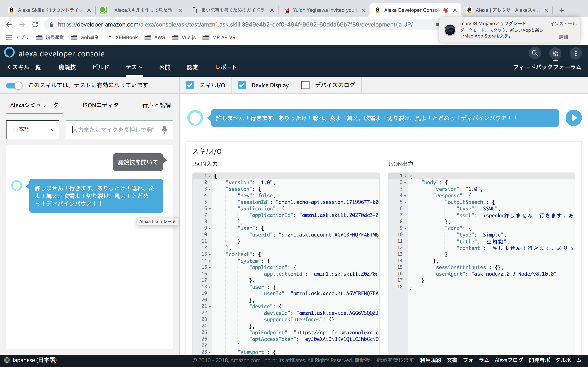Switch to the 音声と語調 tab
588x367 pixels.
click(x=156, y=105)
